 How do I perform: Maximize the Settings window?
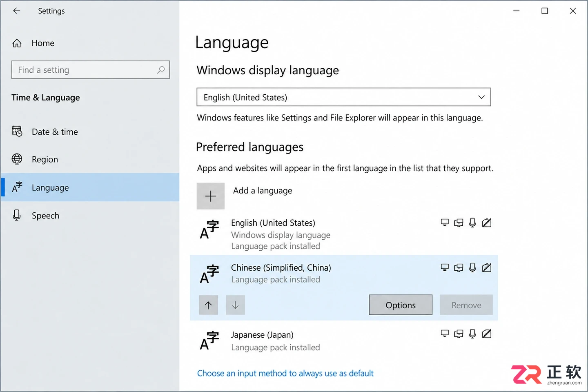(545, 11)
